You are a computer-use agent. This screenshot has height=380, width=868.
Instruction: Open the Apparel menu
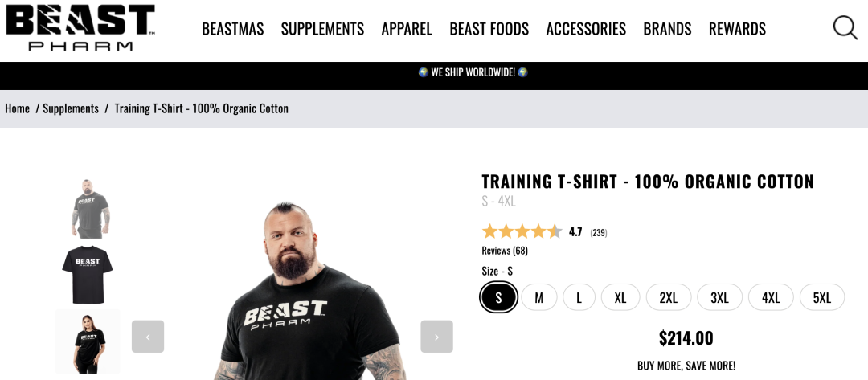click(407, 29)
